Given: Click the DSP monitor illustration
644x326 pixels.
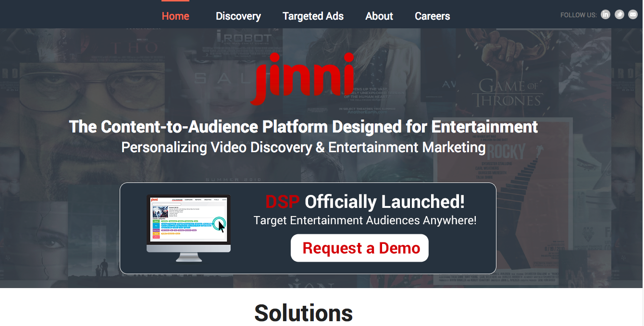Looking at the screenshot, I should coord(188,228).
